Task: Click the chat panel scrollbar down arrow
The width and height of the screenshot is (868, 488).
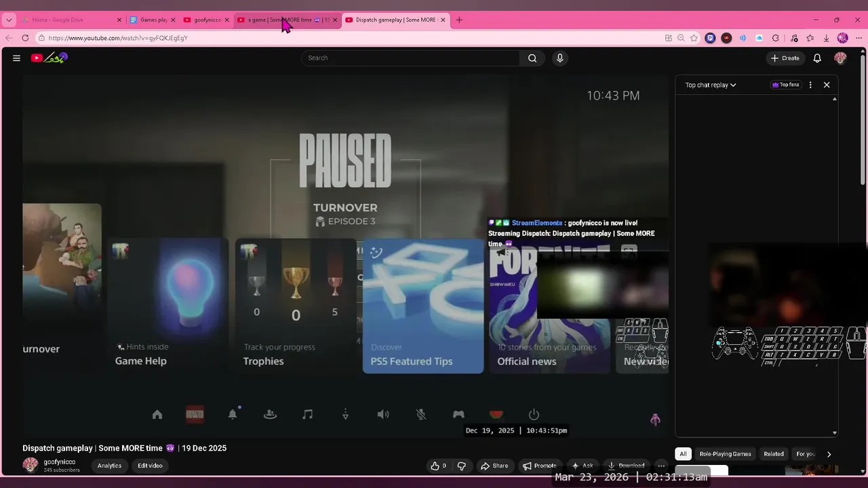Action: pyautogui.click(x=835, y=432)
